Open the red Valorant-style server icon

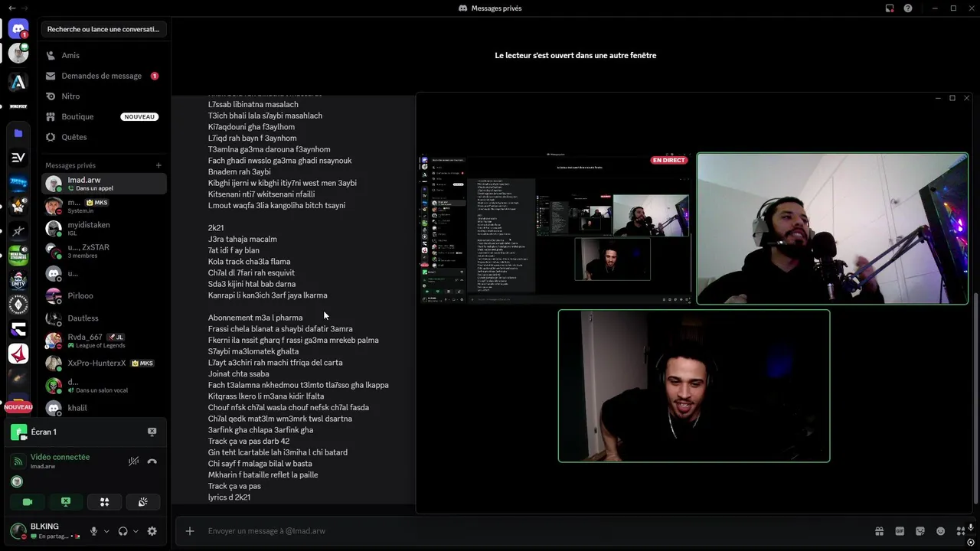click(x=18, y=354)
